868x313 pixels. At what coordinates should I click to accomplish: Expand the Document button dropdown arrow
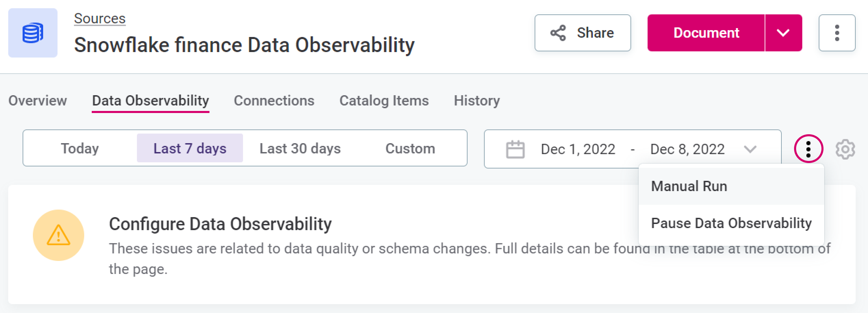pos(783,33)
